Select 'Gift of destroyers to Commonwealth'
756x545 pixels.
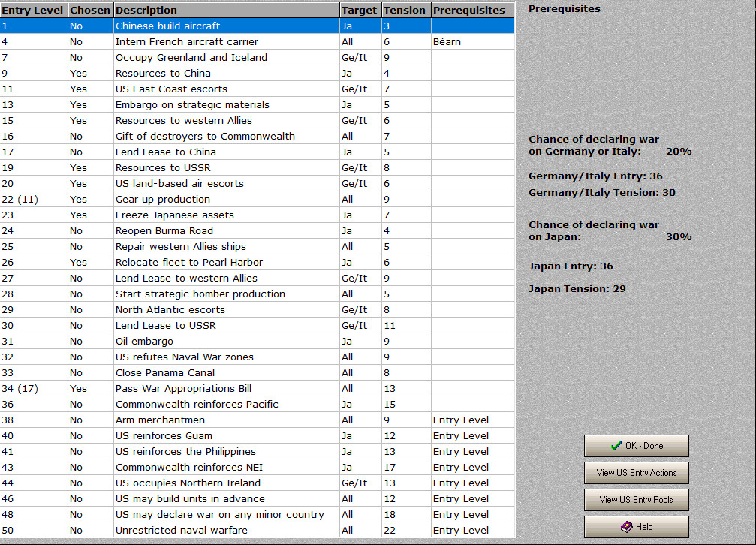(257, 136)
